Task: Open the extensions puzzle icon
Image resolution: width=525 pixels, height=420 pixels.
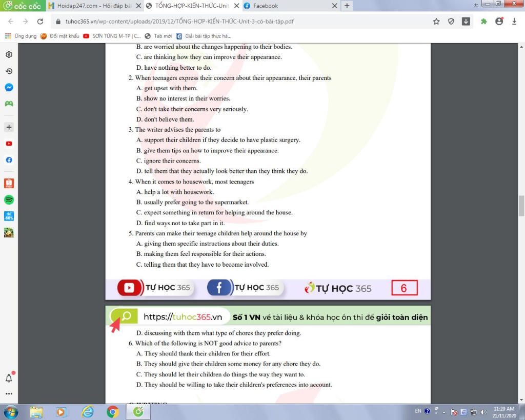Action: pyautogui.click(x=483, y=22)
